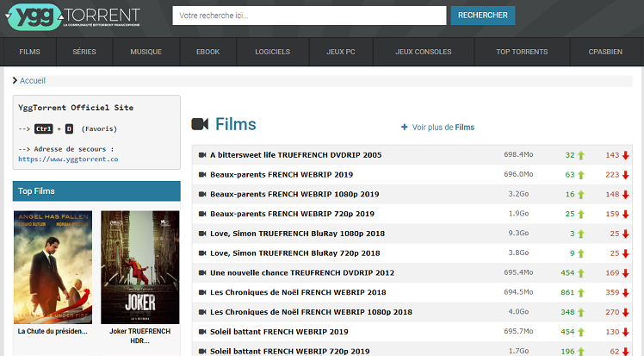The image size is (644, 356).
Task: Click camera icon of Beaux-parents WEBRIP 1080p
Action: point(202,194)
